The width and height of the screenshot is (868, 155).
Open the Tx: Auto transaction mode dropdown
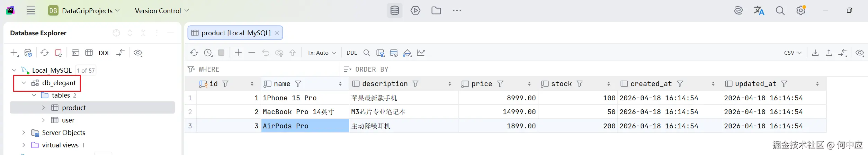point(322,53)
